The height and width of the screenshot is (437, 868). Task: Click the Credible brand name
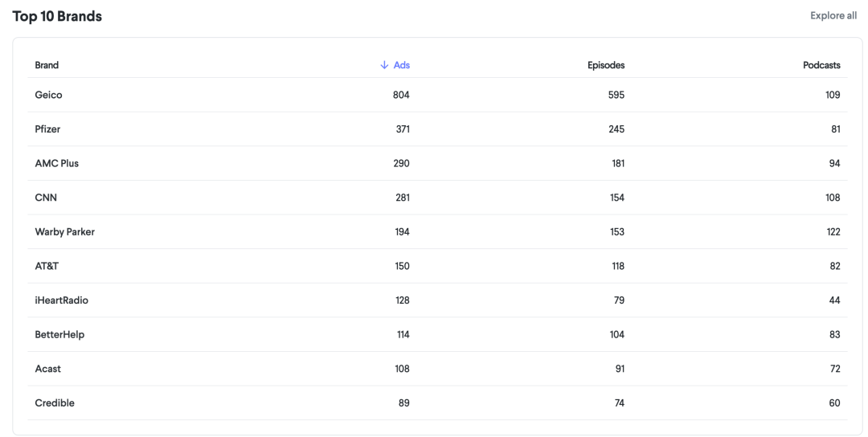(55, 403)
